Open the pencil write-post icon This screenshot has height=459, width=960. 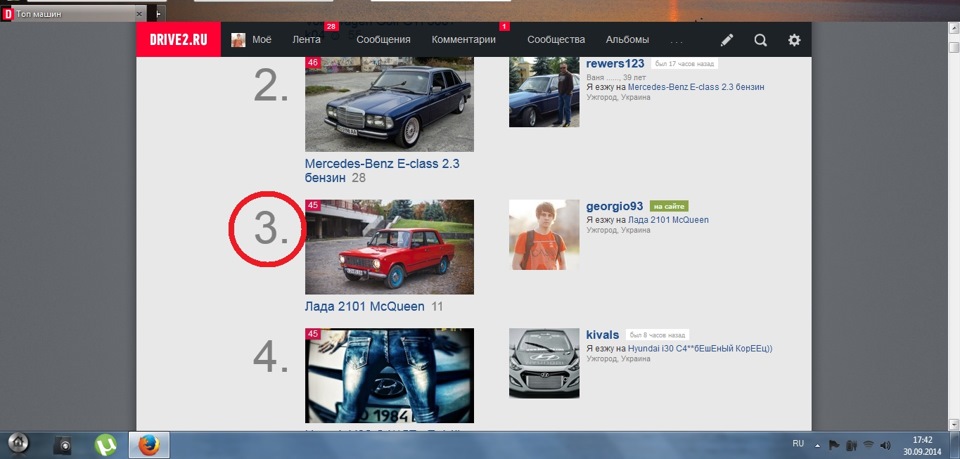[727, 40]
